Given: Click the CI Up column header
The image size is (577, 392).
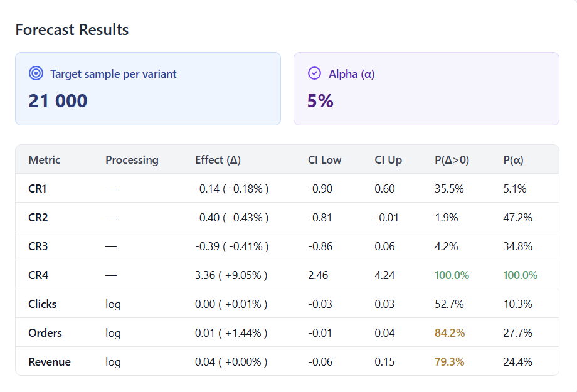Looking at the screenshot, I should [387, 159].
